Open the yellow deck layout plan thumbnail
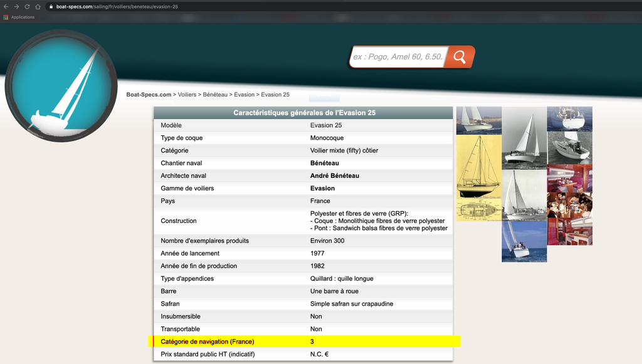 (x=478, y=211)
